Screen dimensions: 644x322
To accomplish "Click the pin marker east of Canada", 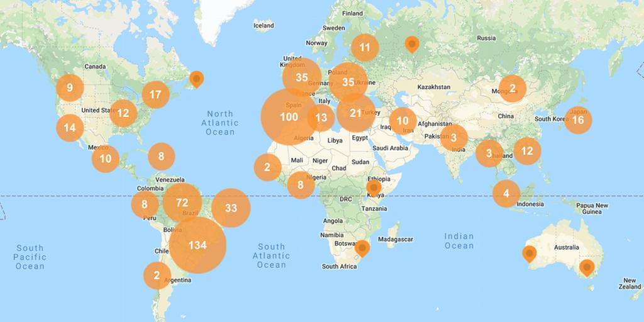I will point(196,79).
